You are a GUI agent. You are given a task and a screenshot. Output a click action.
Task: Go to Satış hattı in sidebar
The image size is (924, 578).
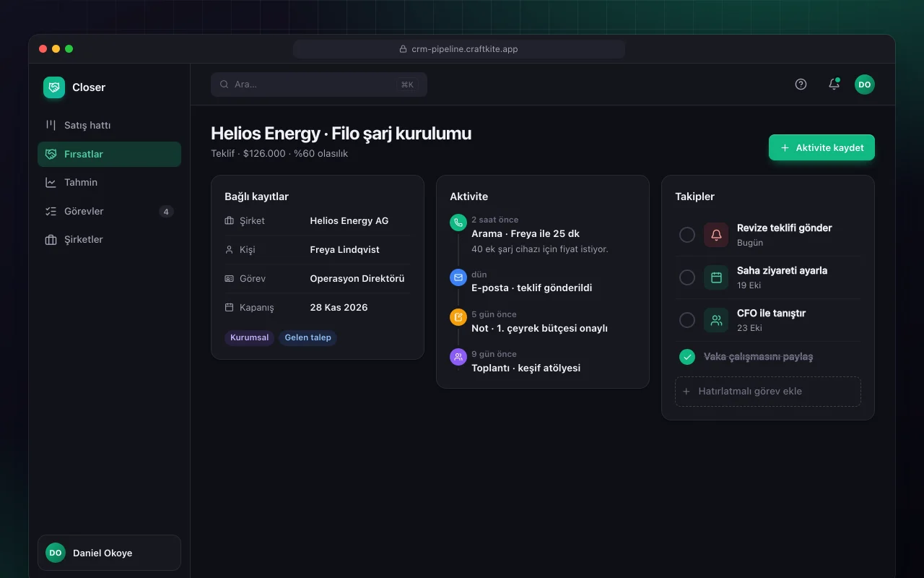click(109, 125)
